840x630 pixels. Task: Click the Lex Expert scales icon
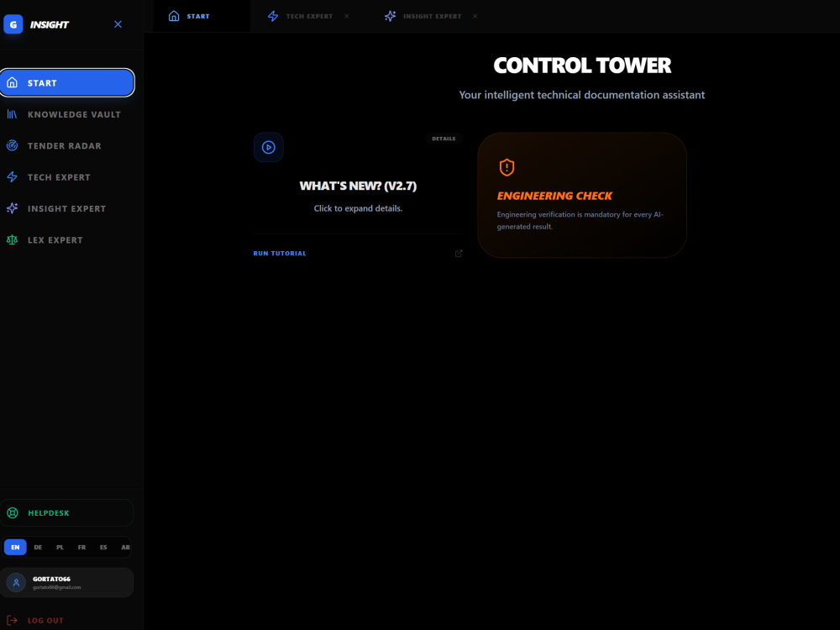[12, 240]
